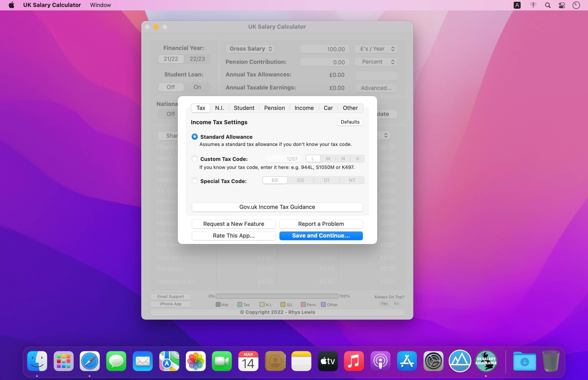Screen dimensions: 588x380
Task: Click the Defaults button
Action: click(350, 122)
